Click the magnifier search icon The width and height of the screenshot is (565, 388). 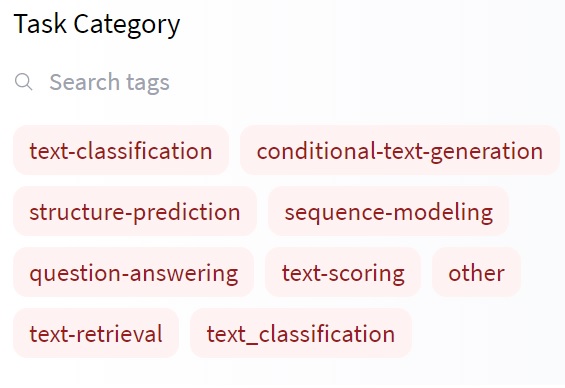click(24, 82)
